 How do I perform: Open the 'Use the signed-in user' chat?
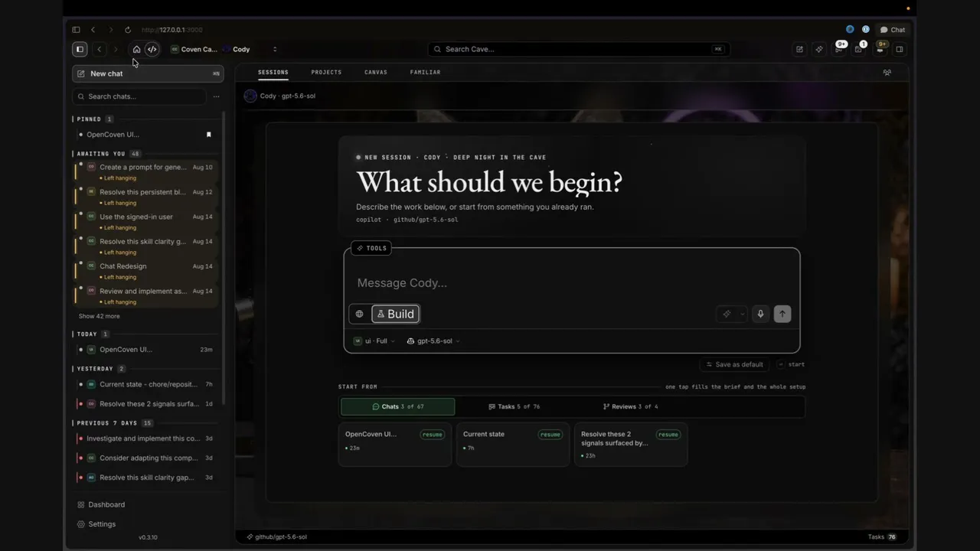click(145, 221)
